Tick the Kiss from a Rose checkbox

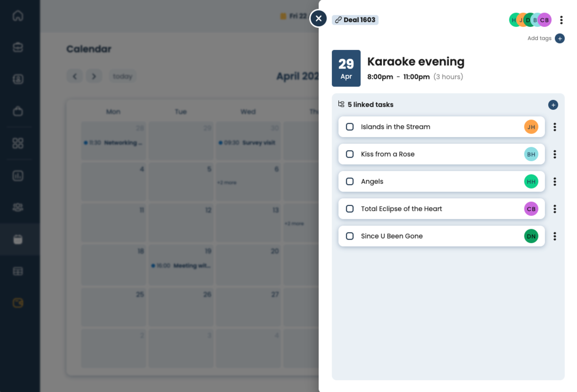[350, 154]
